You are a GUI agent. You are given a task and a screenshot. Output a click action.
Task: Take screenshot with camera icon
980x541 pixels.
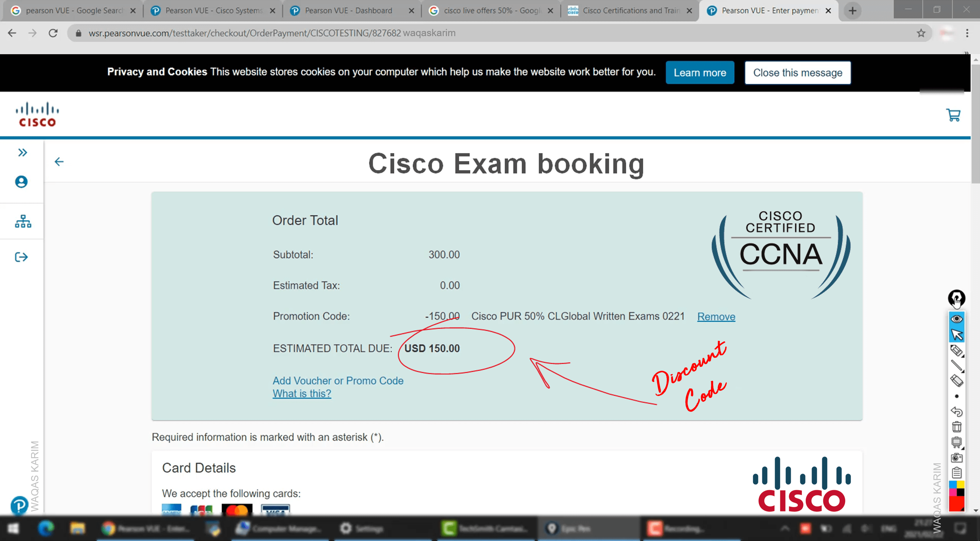point(957,458)
